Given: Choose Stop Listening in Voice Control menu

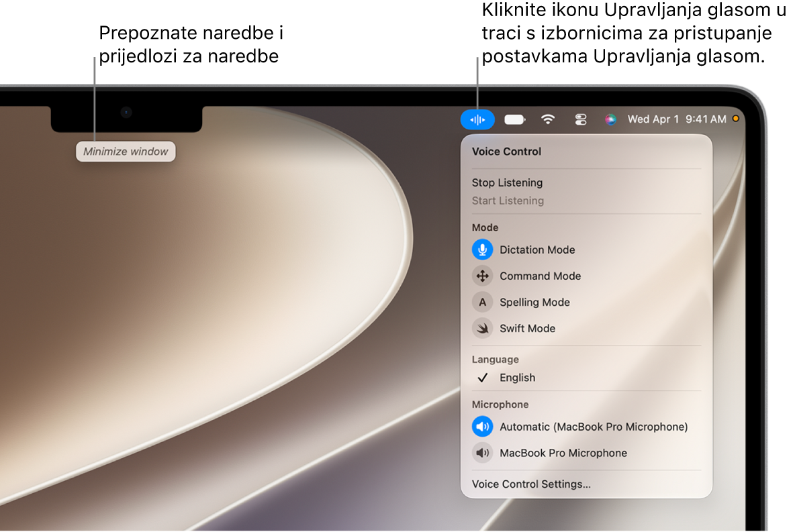Looking at the screenshot, I should click(507, 182).
